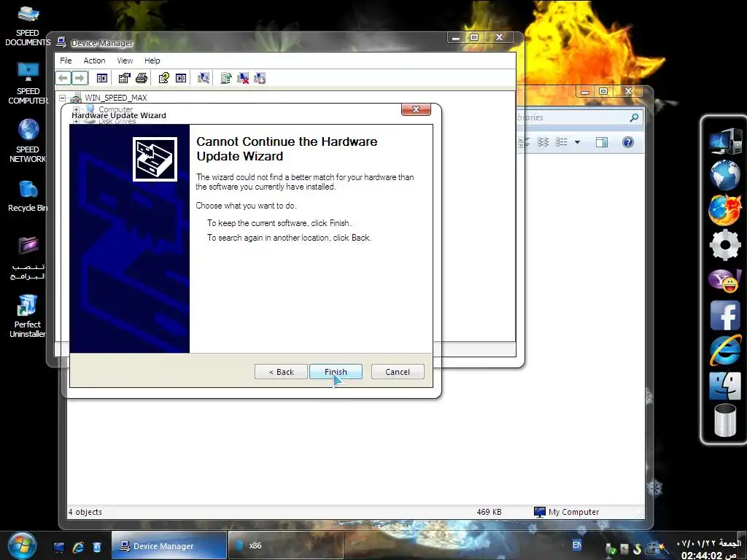Viewport: 747px width, 560px height.
Task: Launch Firefox from the right dock
Action: coord(724,209)
